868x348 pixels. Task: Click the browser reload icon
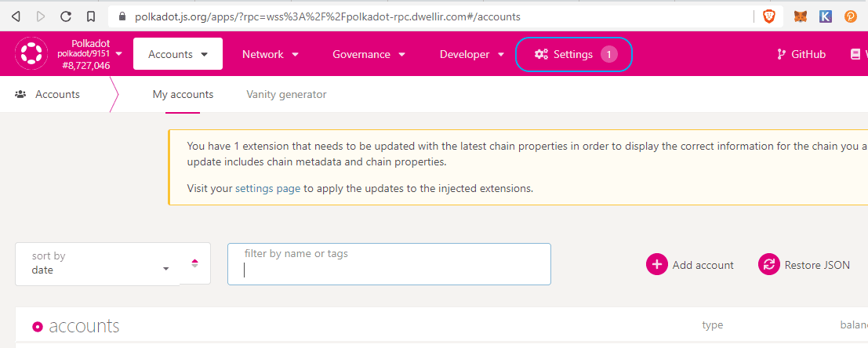pos(66,16)
